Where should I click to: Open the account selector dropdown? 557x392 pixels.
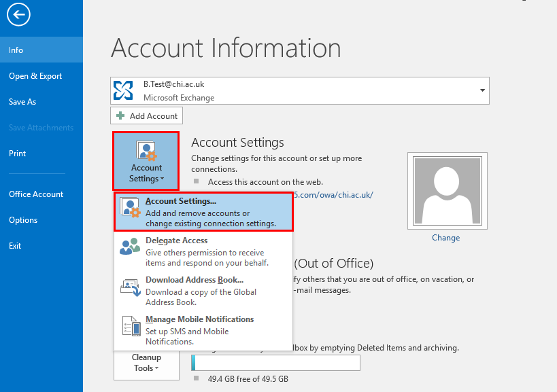[x=482, y=90]
